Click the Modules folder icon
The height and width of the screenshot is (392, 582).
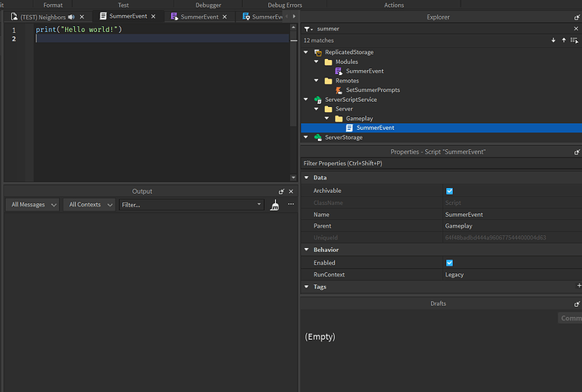328,62
